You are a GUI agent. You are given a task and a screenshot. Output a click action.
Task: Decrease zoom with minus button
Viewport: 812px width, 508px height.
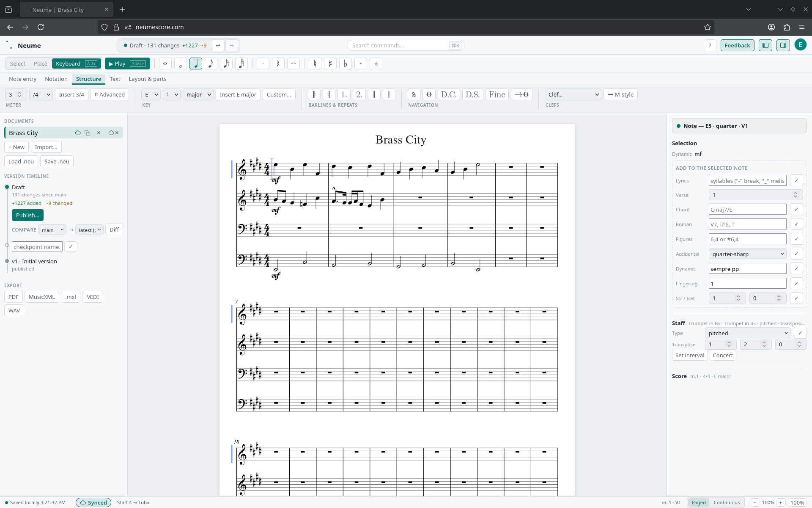(x=755, y=502)
